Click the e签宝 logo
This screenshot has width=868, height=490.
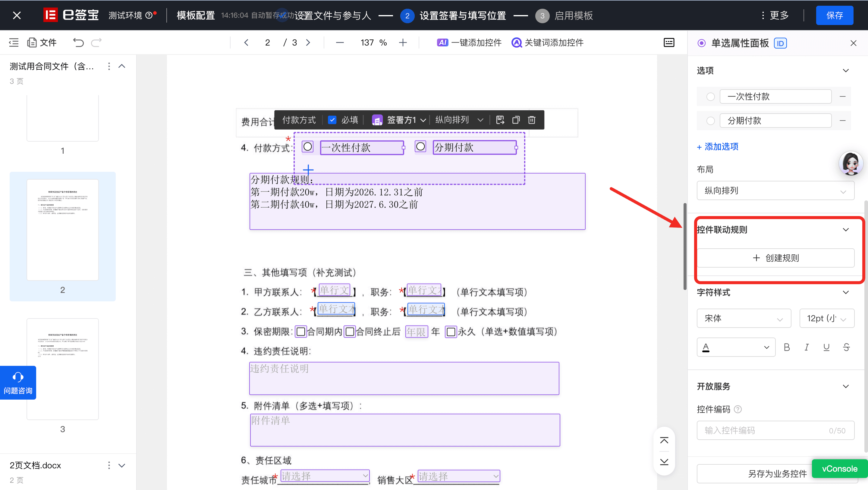coord(71,15)
